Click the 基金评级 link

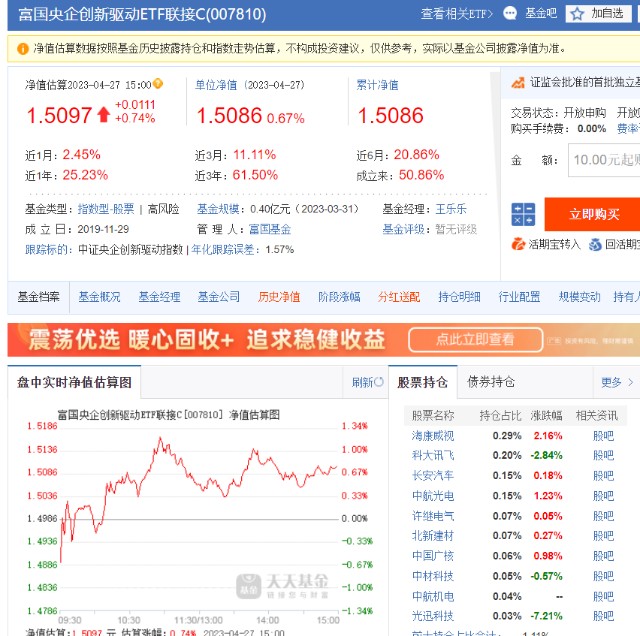tap(403, 229)
